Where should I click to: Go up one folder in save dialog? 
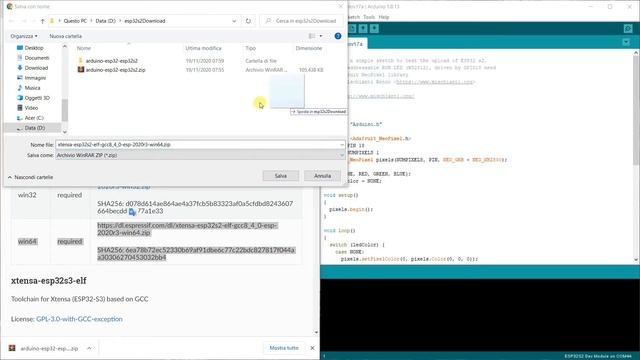42,21
